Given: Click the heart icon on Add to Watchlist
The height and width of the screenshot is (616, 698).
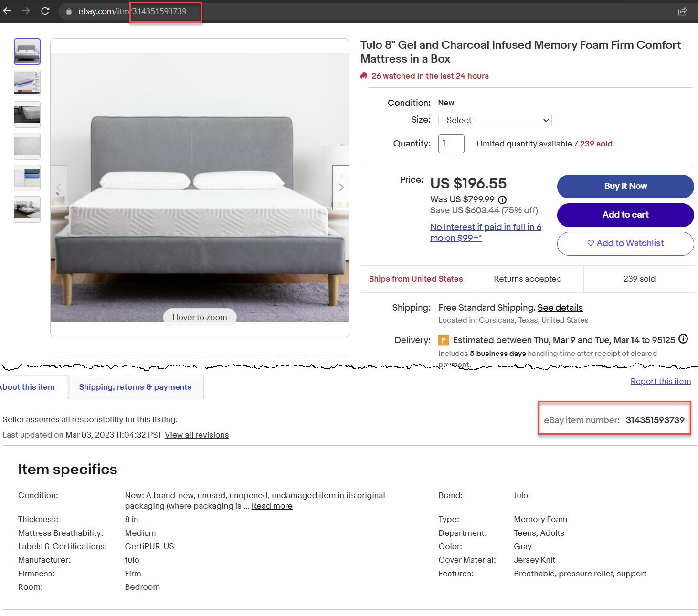Looking at the screenshot, I should [x=591, y=243].
